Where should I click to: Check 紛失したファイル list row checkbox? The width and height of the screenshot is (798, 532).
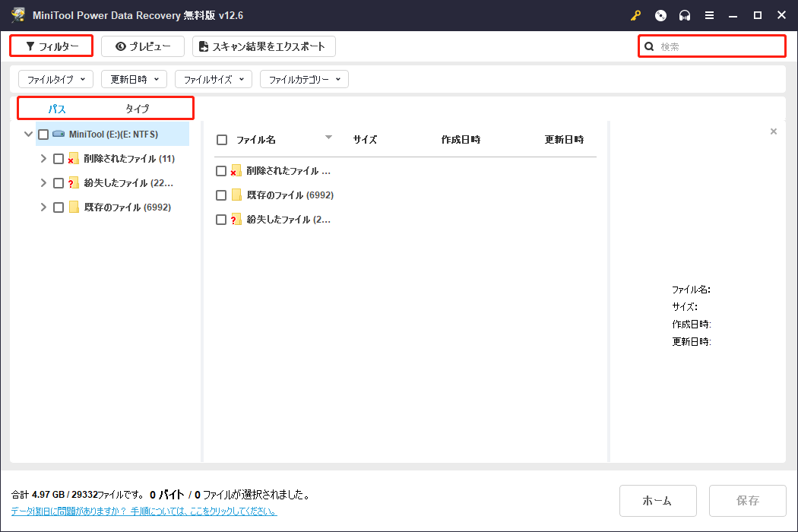pyautogui.click(x=221, y=220)
